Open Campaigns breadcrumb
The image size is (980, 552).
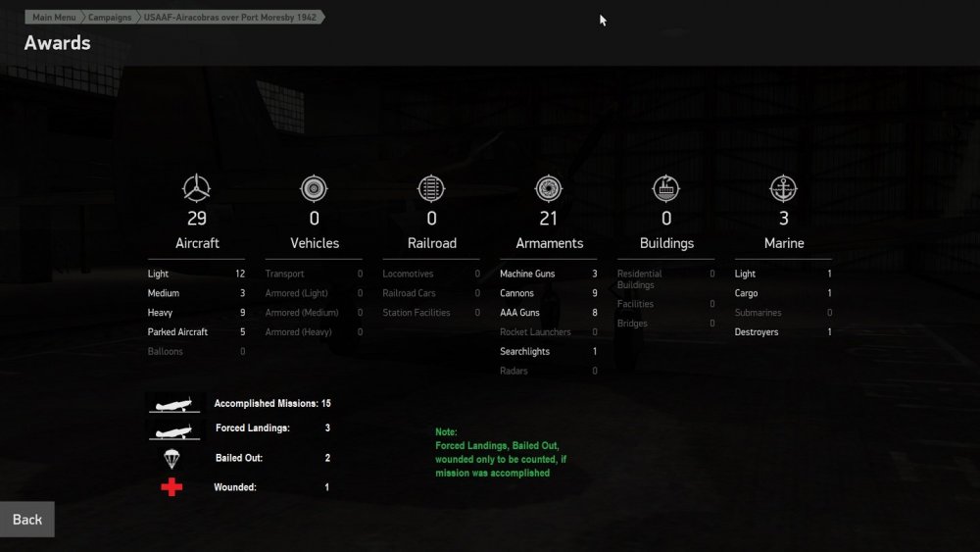point(110,18)
